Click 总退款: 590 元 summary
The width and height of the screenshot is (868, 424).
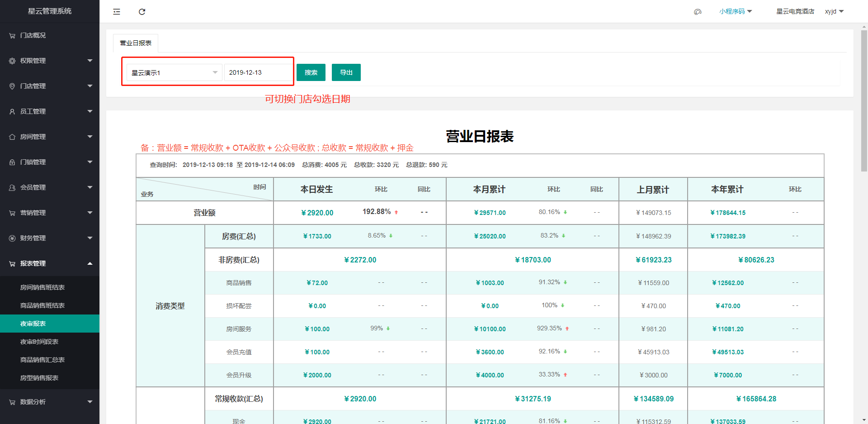(427, 165)
